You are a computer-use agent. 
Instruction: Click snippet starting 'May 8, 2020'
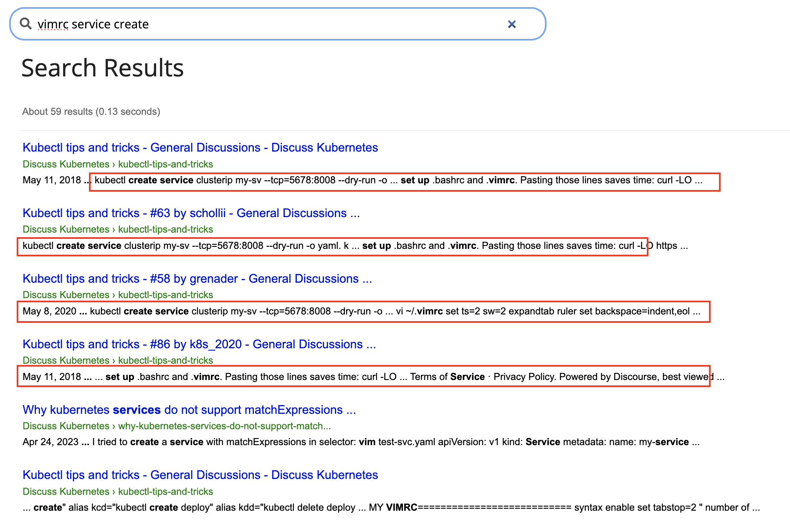(362, 311)
